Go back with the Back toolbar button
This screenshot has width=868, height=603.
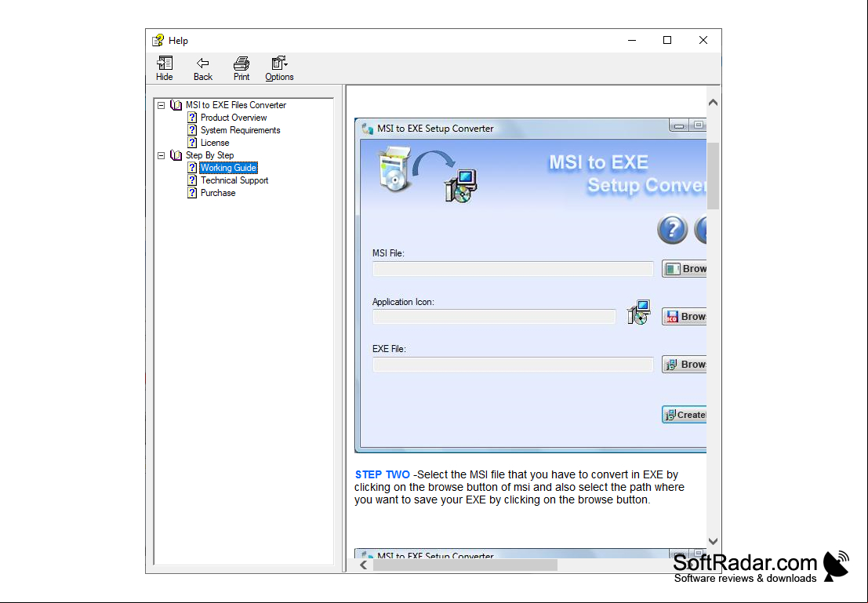pos(202,69)
